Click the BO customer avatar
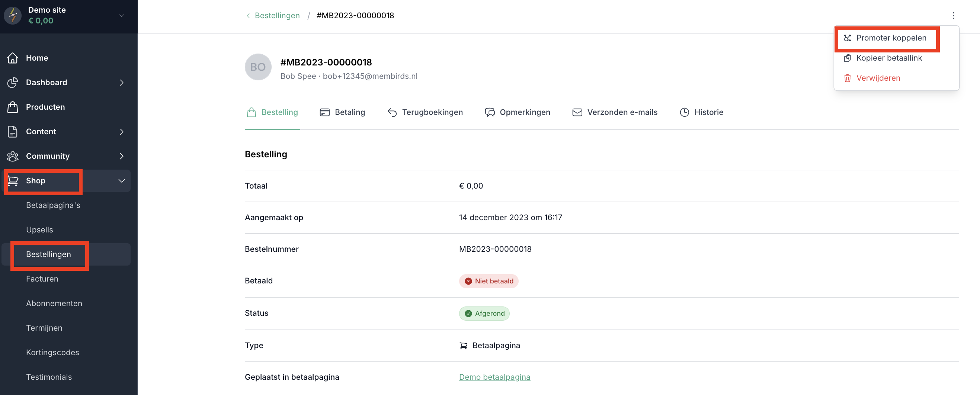This screenshot has width=980, height=395. [x=258, y=67]
